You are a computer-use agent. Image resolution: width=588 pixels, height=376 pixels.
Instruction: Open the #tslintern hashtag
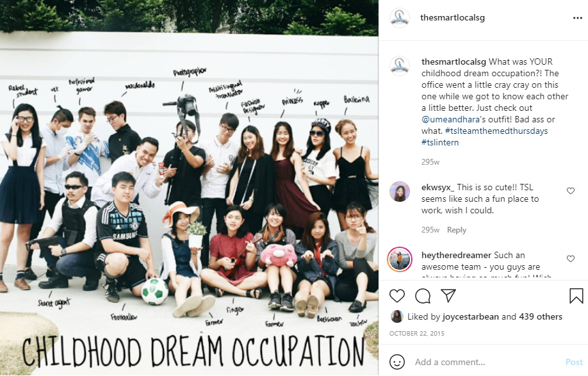(440, 142)
